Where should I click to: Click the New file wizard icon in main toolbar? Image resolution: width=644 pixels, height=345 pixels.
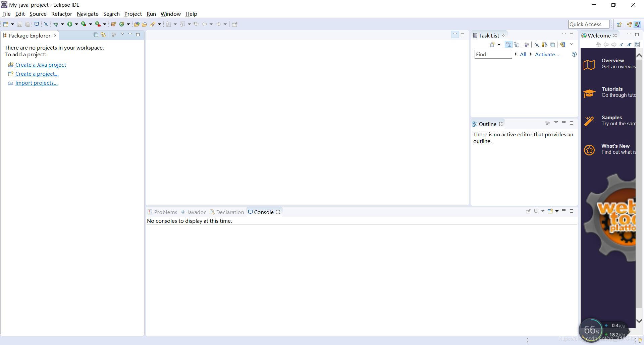pos(6,24)
